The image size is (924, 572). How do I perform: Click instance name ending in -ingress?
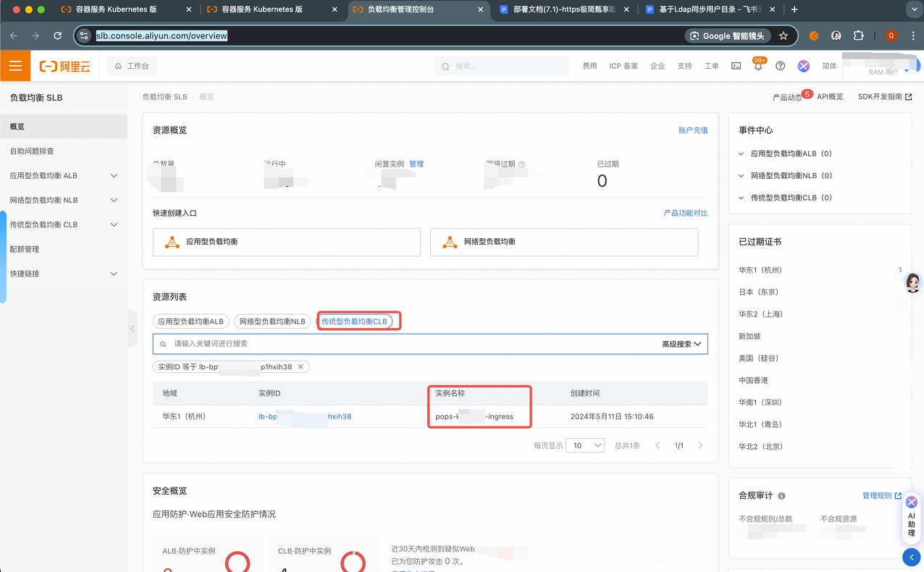pos(474,417)
